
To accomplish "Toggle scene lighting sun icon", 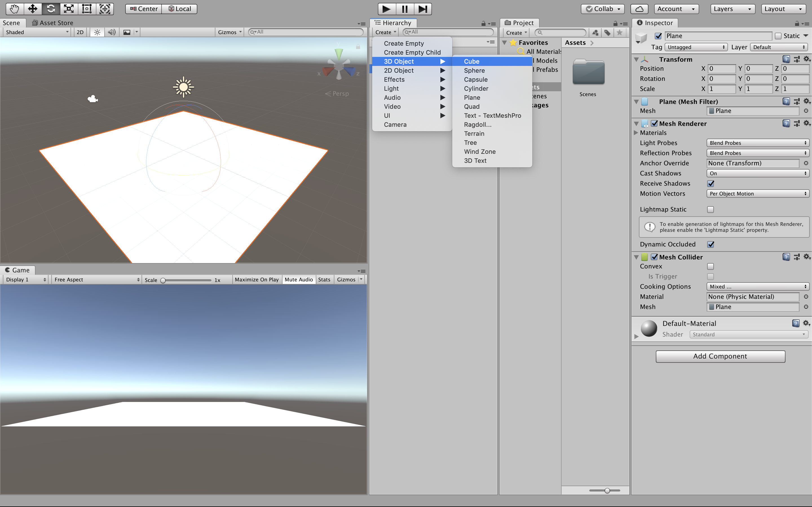I will pyautogui.click(x=97, y=32).
